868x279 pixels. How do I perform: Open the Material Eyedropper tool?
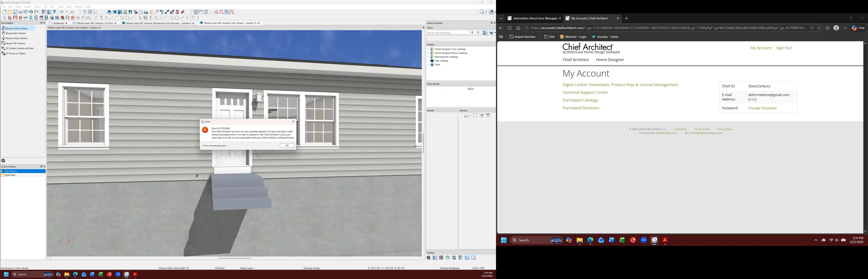(167, 12)
